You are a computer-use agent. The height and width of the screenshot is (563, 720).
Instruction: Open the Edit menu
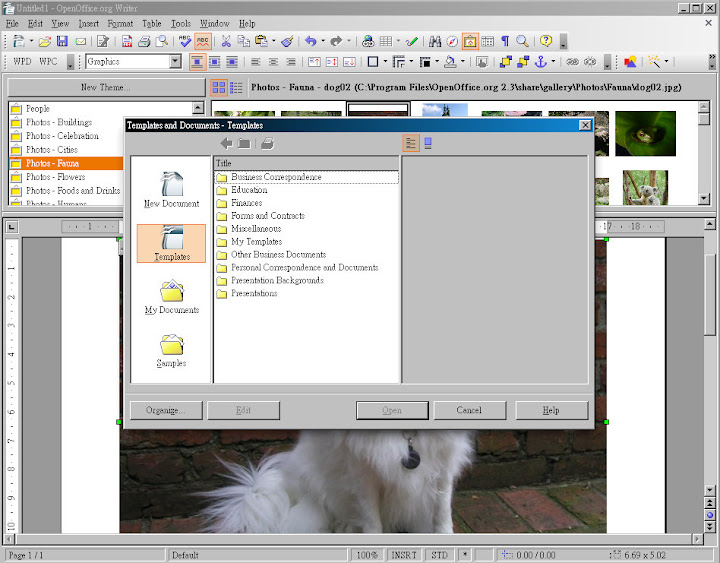click(x=35, y=23)
